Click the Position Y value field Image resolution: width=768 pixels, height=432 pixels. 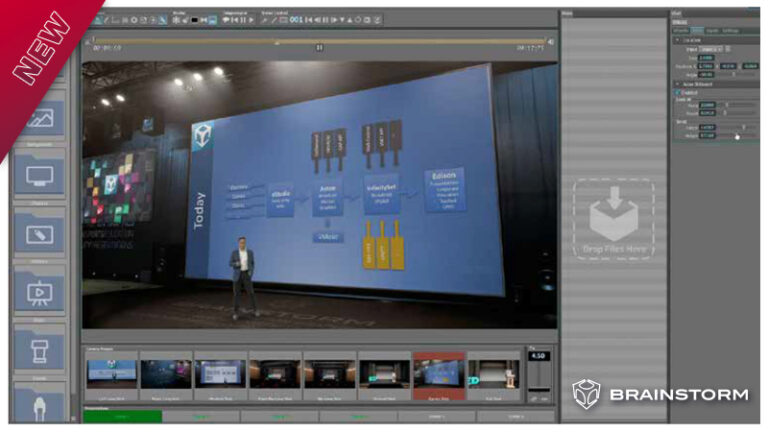728,66
